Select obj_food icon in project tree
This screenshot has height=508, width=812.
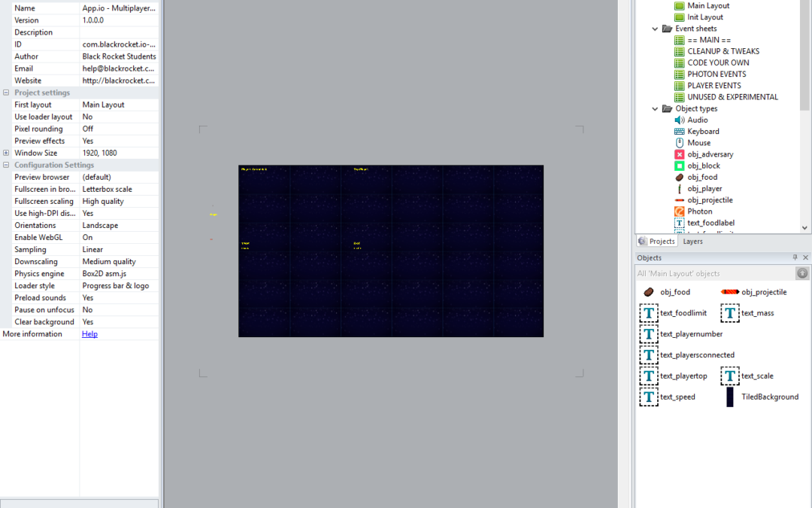(x=679, y=178)
